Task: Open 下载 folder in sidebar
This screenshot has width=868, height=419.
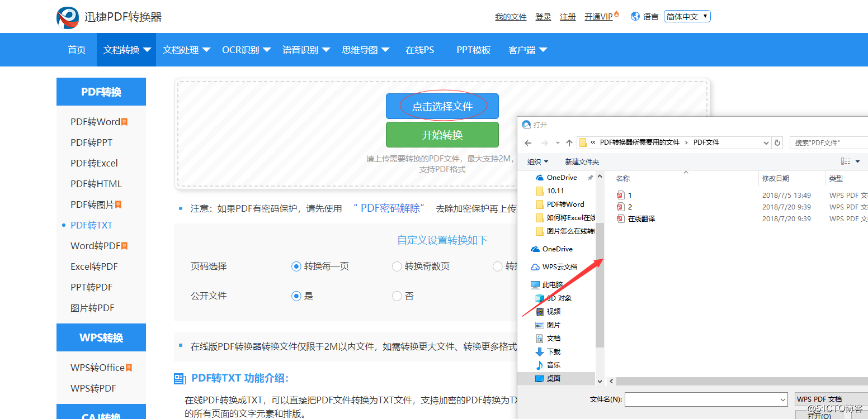Action: (548, 352)
